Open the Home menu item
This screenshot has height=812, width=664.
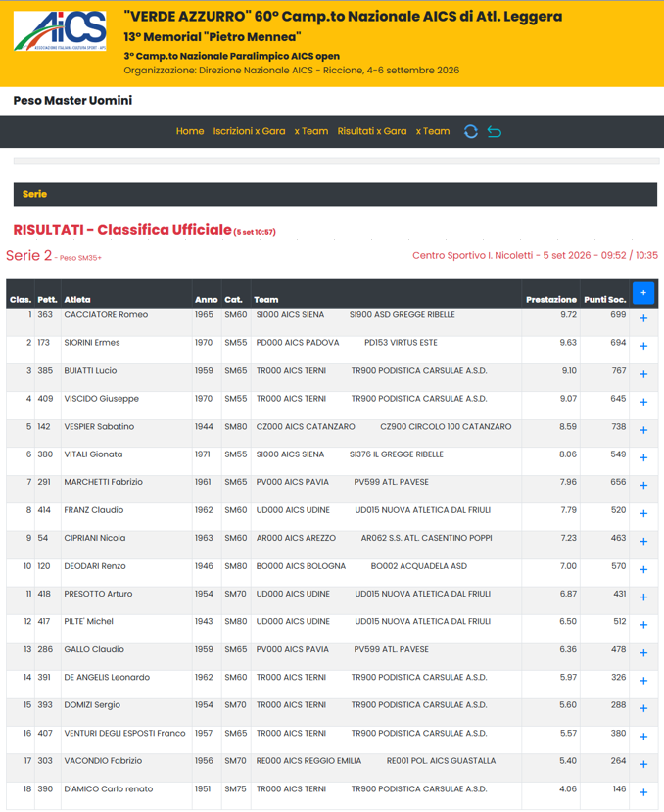(190, 131)
